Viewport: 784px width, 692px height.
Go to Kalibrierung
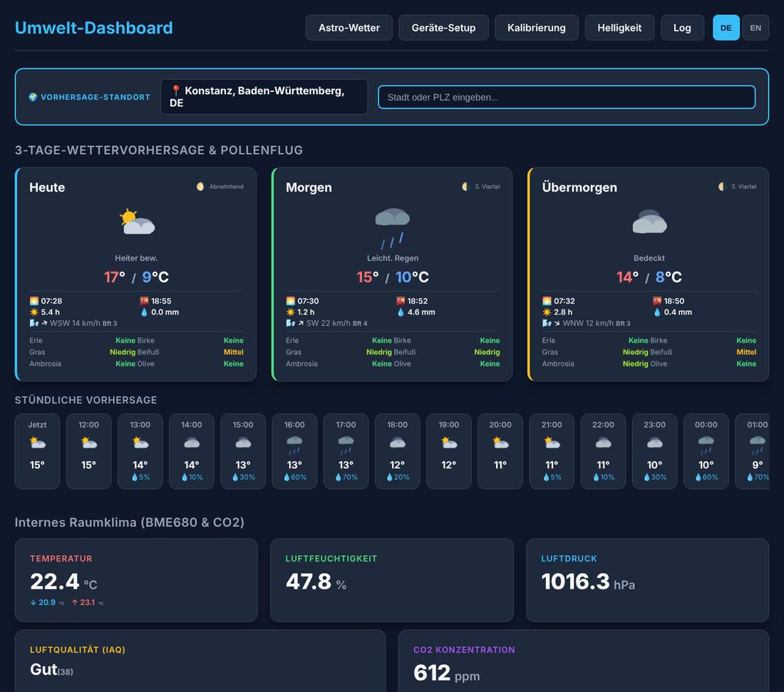(x=537, y=28)
